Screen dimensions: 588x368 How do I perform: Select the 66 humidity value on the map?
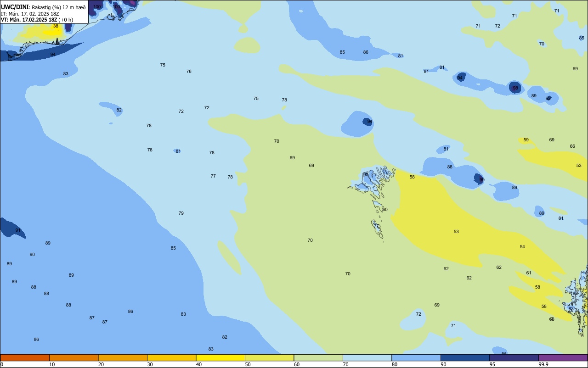point(572,146)
